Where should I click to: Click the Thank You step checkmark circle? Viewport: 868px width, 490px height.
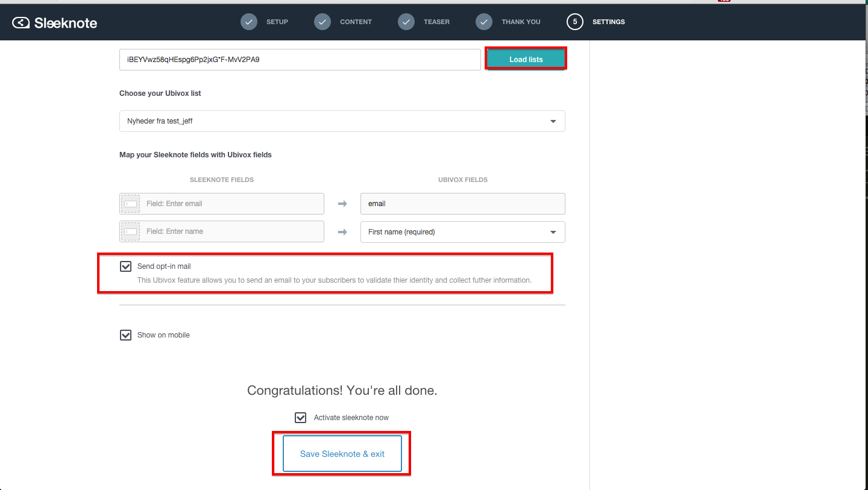point(484,22)
